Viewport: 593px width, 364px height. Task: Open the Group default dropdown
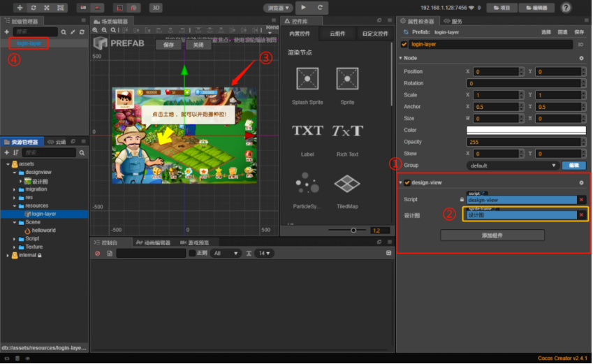pyautogui.click(x=513, y=166)
